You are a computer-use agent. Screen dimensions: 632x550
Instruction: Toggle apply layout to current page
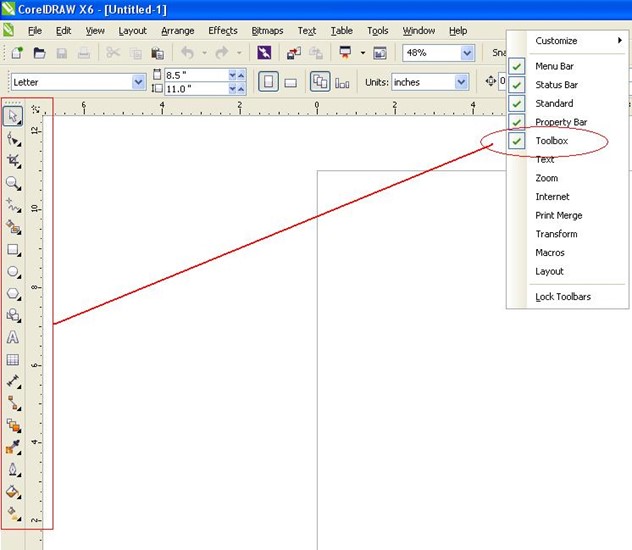[x=342, y=83]
